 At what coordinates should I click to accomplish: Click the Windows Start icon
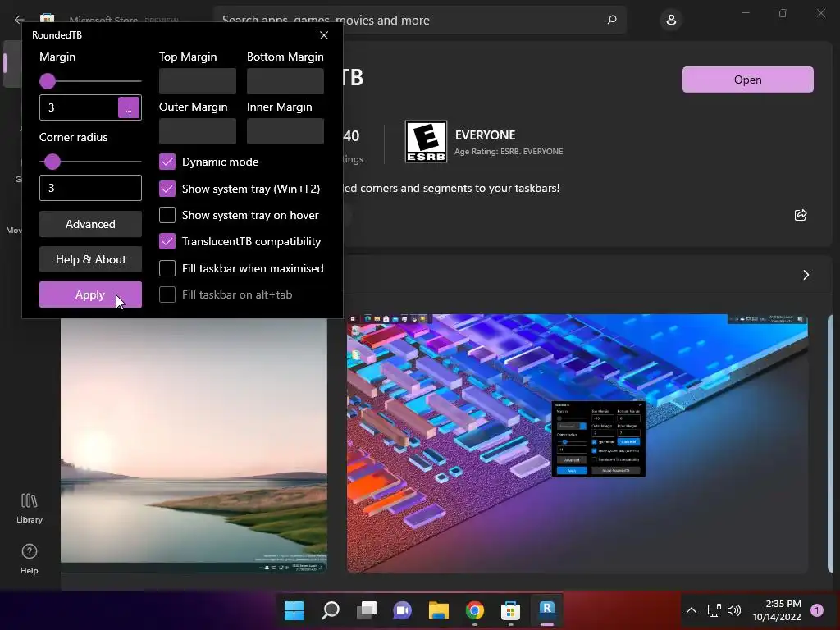[294, 610]
